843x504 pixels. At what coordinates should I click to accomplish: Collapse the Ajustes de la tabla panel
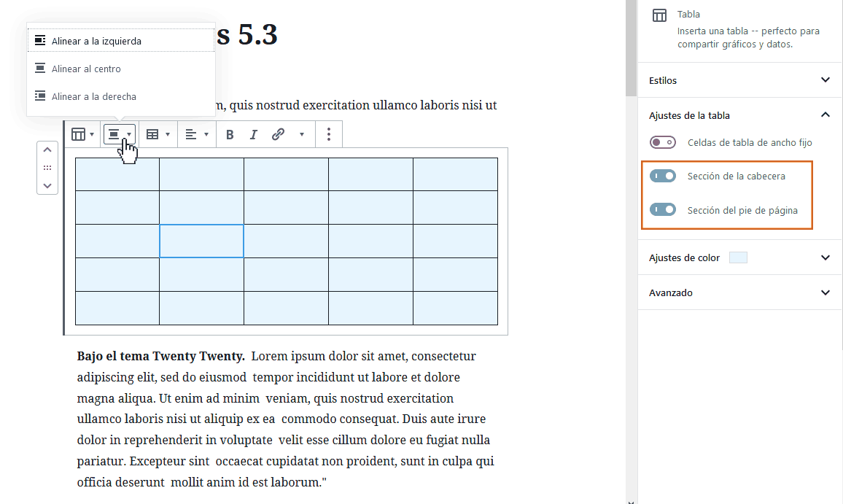click(x=825, y=115)
